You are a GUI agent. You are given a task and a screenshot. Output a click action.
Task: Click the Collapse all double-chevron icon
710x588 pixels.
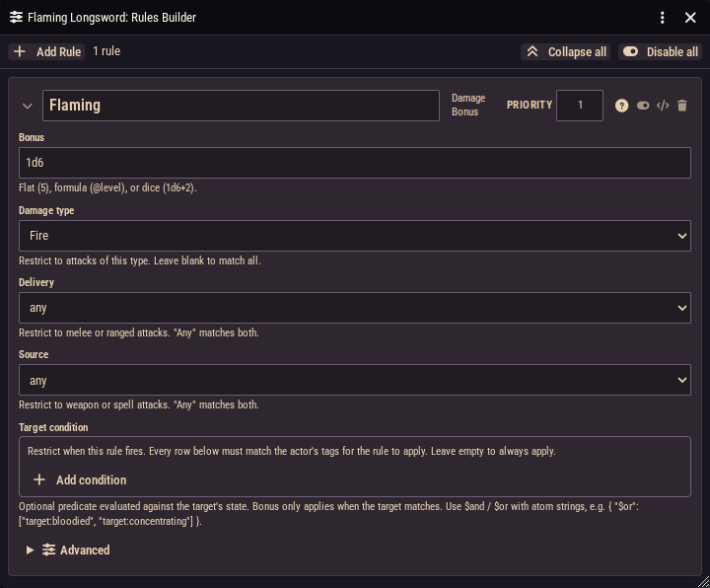coord(532,51)
